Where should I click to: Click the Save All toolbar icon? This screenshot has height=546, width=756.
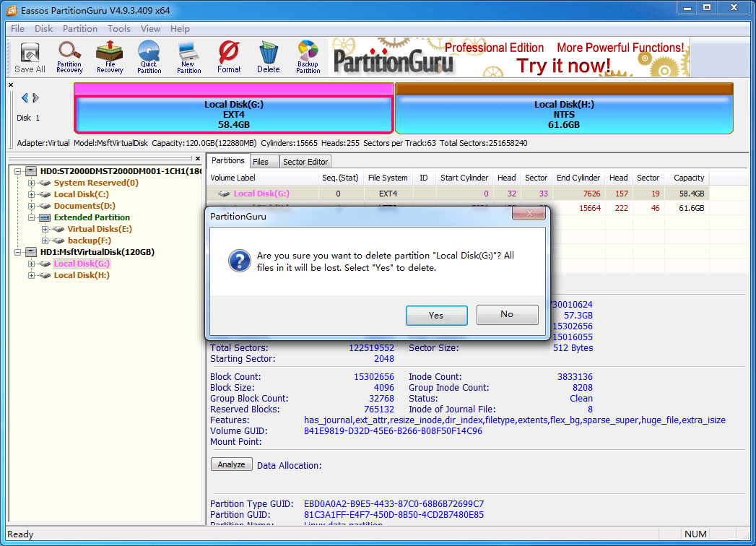coord(29,56)
